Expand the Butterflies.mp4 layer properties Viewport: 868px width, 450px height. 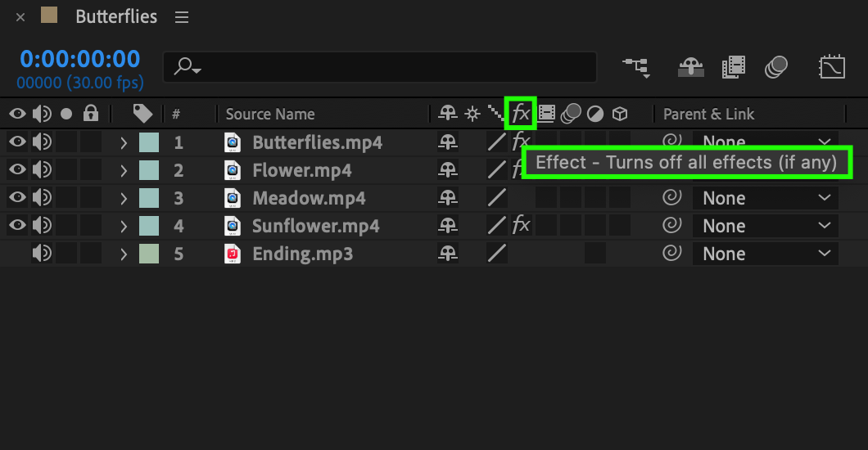tap(124, 143)
